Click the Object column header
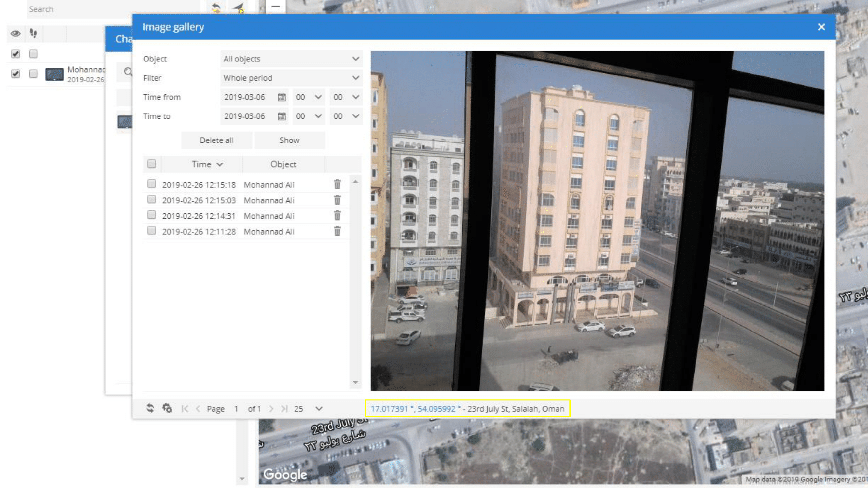868x488 pixels. (x=283, y=164)
